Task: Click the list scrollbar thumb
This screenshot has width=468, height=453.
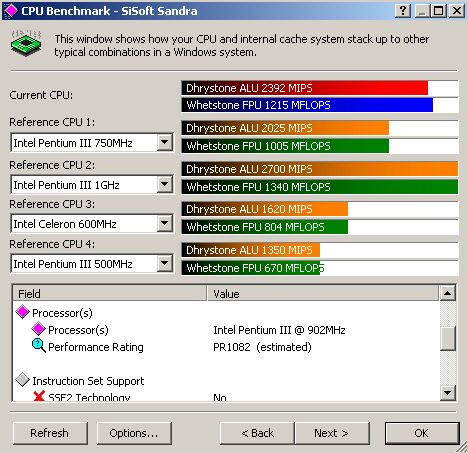Action: (448, 338)
